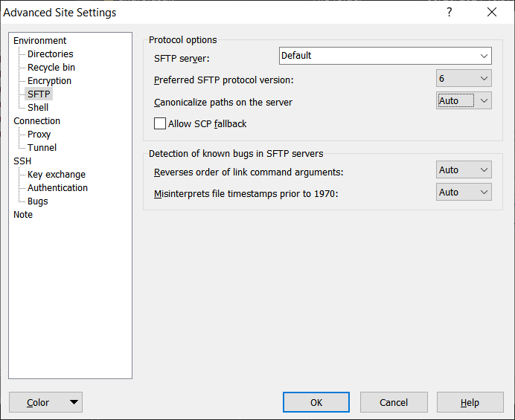
Task: Select the Bugs tree item
Action: tap(37, 201)
